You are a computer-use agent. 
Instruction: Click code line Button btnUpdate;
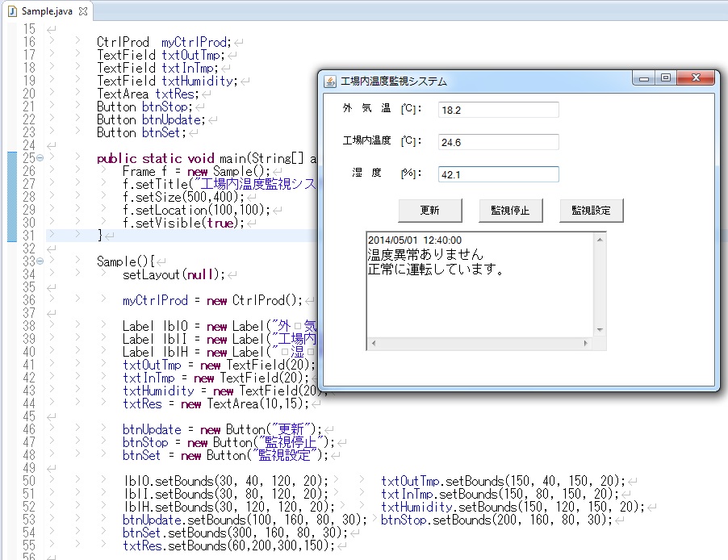click(151, 119)
